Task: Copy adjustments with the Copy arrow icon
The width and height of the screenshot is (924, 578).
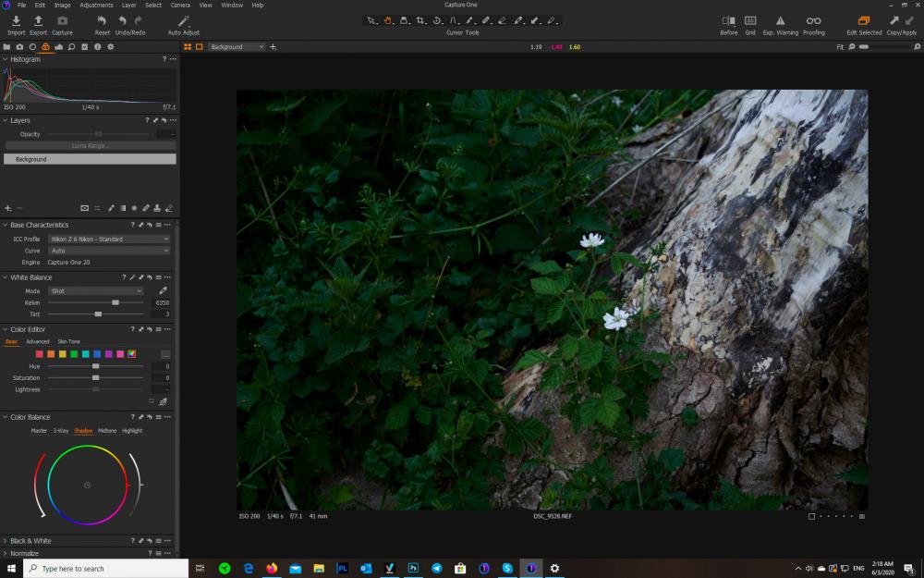Action: click(894, 21)
